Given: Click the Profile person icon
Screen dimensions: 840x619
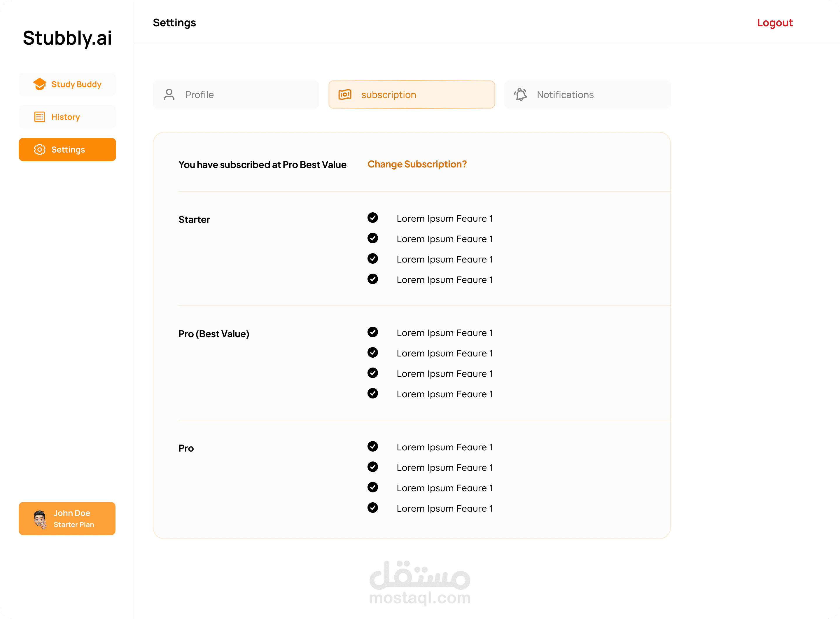Looking at the screenshot, I should tap(169, 95).
